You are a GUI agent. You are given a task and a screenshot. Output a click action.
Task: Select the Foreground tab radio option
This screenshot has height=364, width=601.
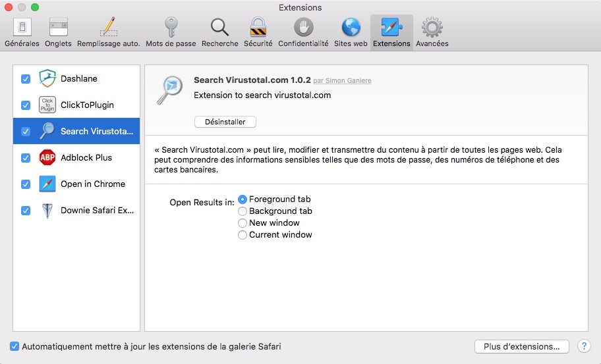[243, 199]
